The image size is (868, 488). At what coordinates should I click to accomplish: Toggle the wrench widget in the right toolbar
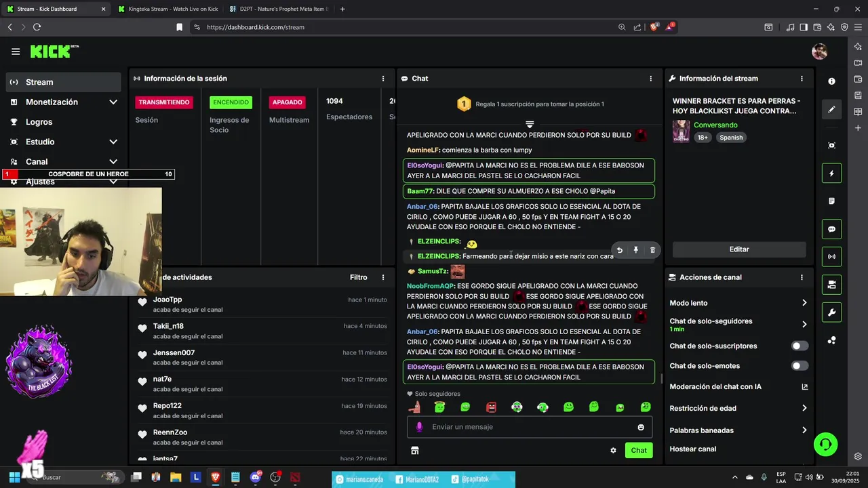[832, 312]
